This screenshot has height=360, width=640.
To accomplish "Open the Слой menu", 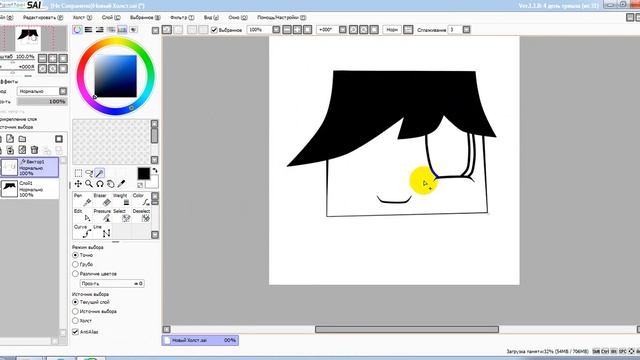I will [111, 18].
